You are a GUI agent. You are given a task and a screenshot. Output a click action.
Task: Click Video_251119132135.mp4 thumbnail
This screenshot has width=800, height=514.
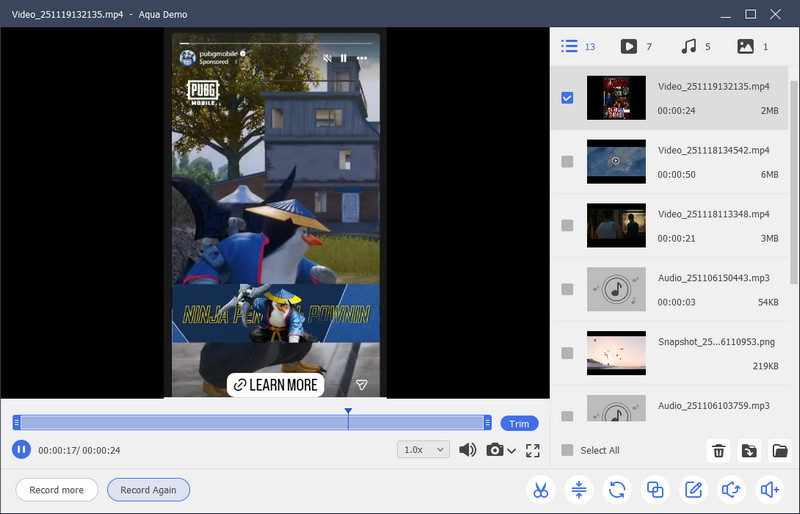click(616, 97)
